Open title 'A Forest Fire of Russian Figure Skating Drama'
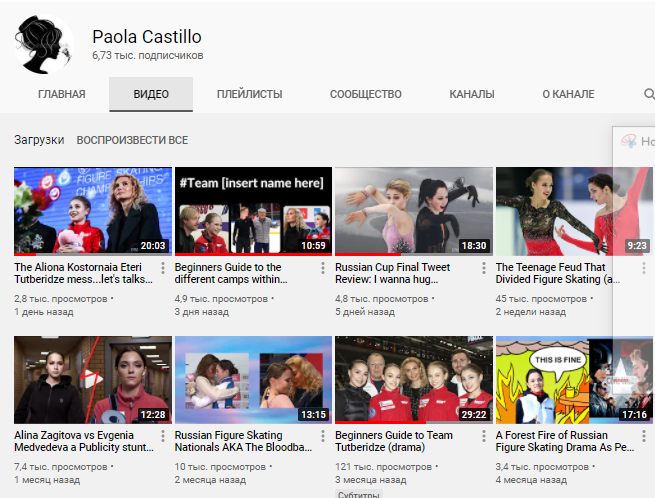 [x=565, y=441]
